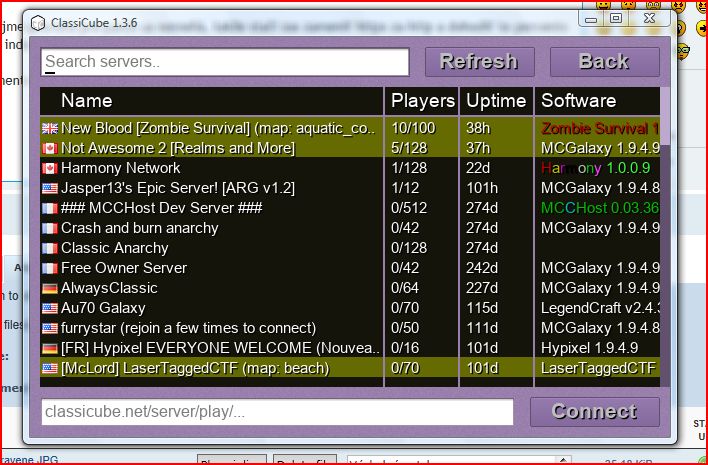Viewport: 708px width, 465px height.
Task: Click the French flag beside Classic Anarchy
Action: tap(50, 248)
